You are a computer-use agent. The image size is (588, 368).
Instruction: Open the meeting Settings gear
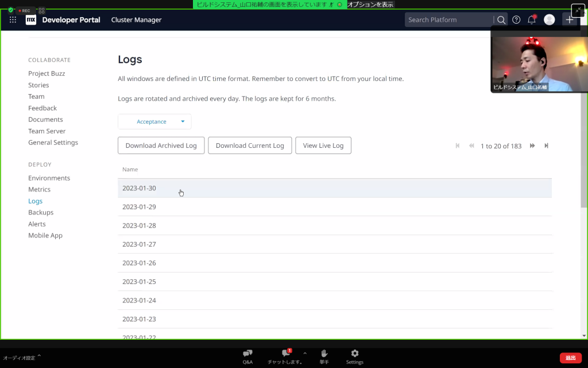click(x=354, y=356)
